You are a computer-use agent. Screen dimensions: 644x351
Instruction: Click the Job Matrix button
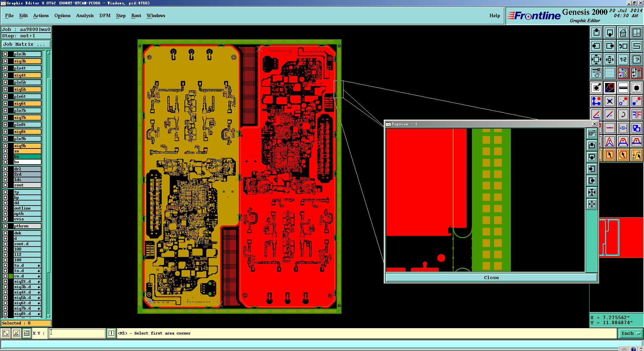tap(26, 44)
